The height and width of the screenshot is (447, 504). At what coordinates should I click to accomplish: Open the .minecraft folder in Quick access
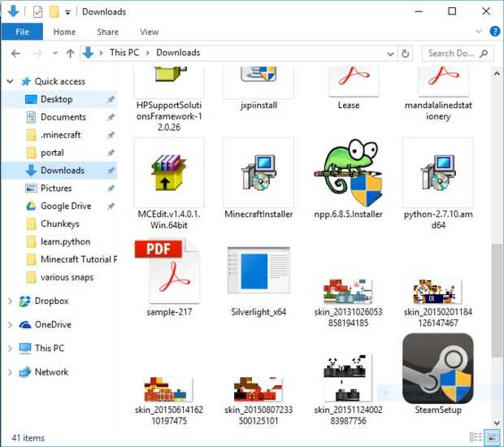[60, 135]
